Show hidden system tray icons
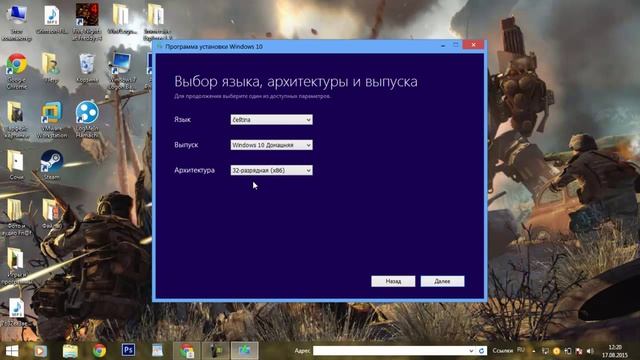The image size is (640, 360). [x=534, y=351]
